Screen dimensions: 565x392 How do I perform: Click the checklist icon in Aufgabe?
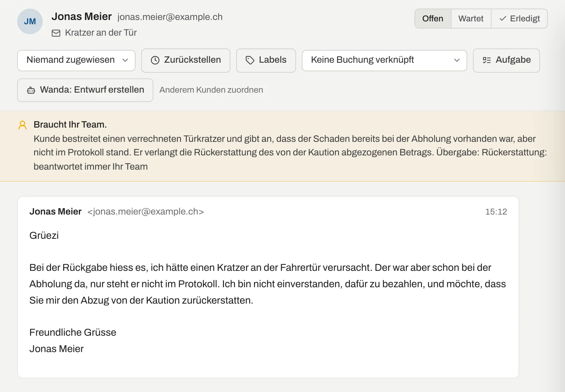[x=487, y=60]
